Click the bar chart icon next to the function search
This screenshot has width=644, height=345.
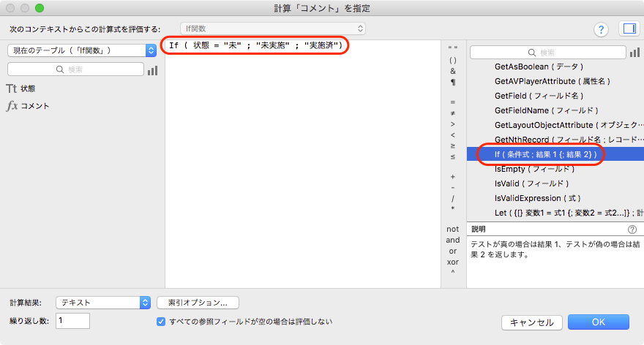(634, 53)
